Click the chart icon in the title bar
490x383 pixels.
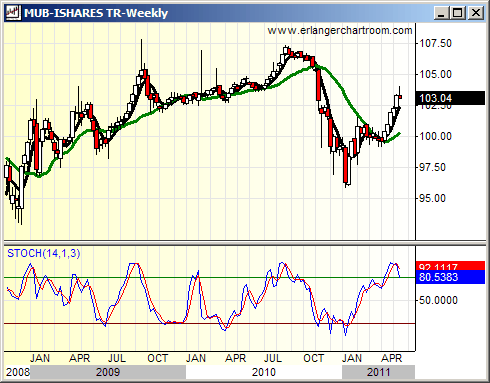click(13, 13)
